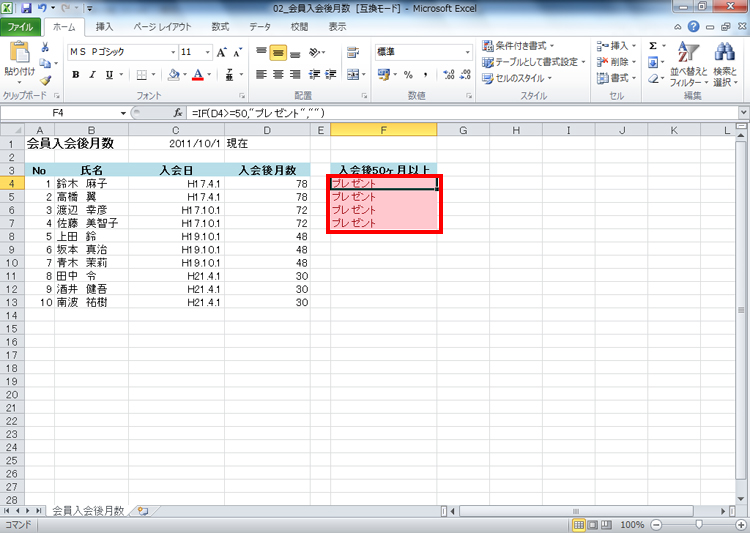Open 条件付き書式 menu
The height and width of the screenshot is (533, 750).
click(x=518, y=46)
